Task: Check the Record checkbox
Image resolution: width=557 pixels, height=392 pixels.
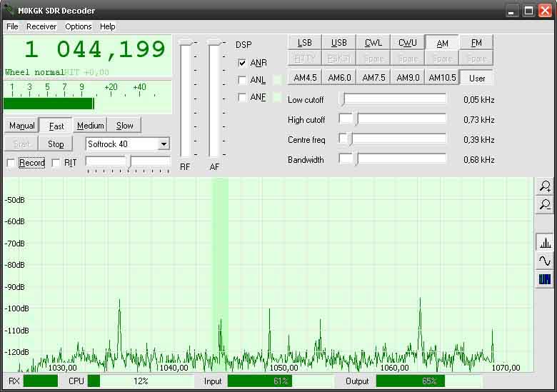Action: [x=11, y=163]
